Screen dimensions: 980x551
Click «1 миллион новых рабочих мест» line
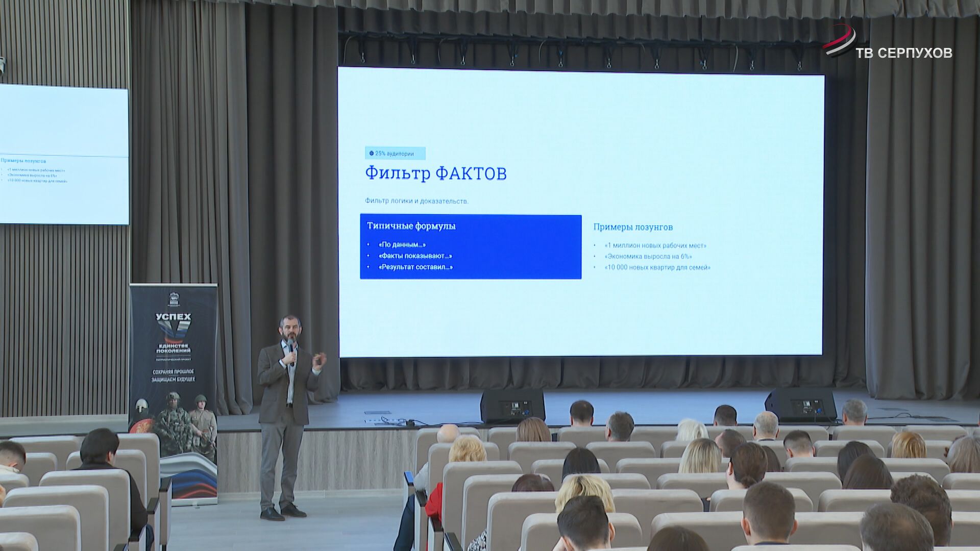point(655,245)
